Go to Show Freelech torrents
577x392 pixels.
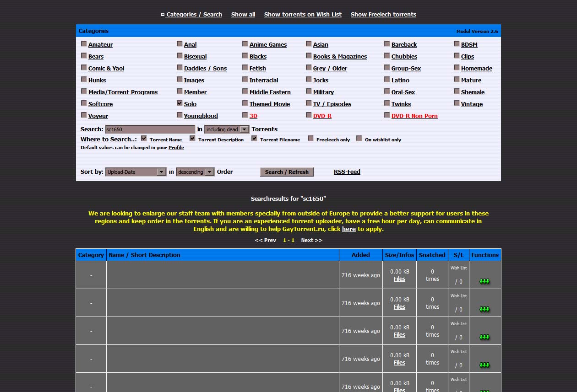[x=383, y=15]
